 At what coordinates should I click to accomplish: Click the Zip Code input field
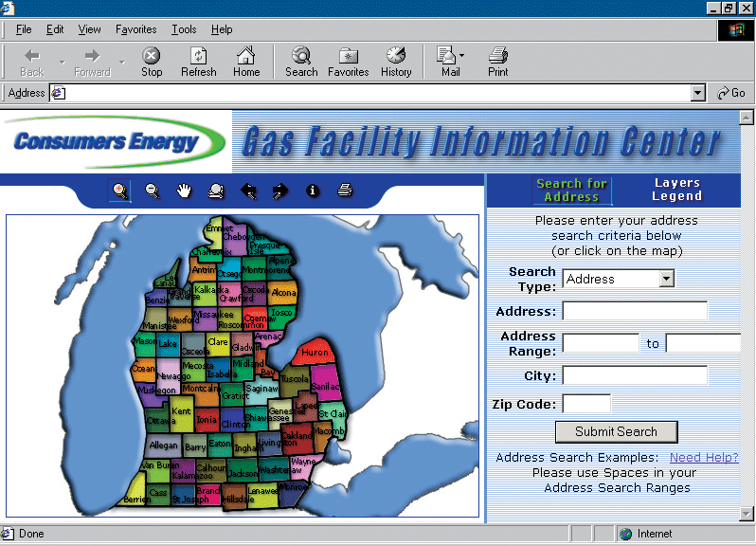pyautogui.click(x=586, y=403)
